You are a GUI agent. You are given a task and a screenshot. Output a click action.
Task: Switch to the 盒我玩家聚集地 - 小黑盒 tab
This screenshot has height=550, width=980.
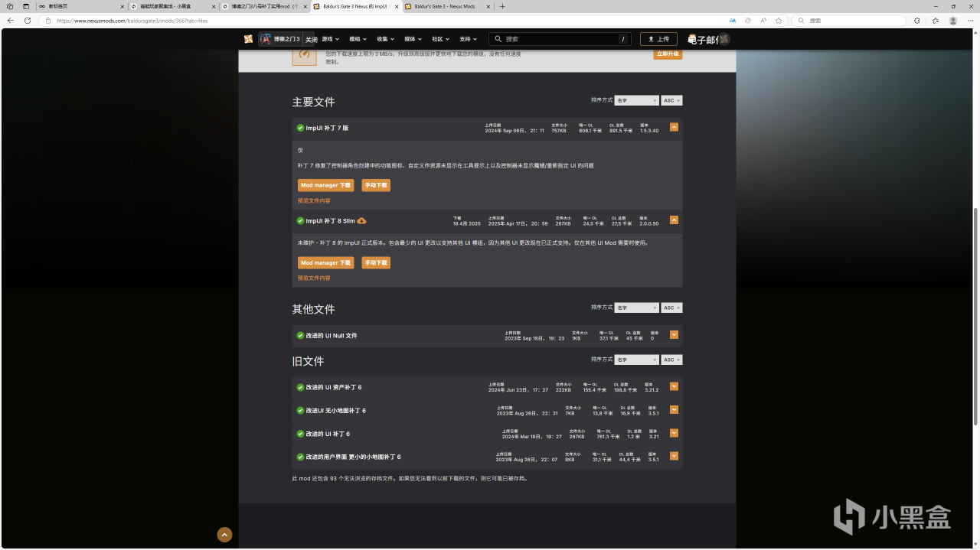click(172, 6)
